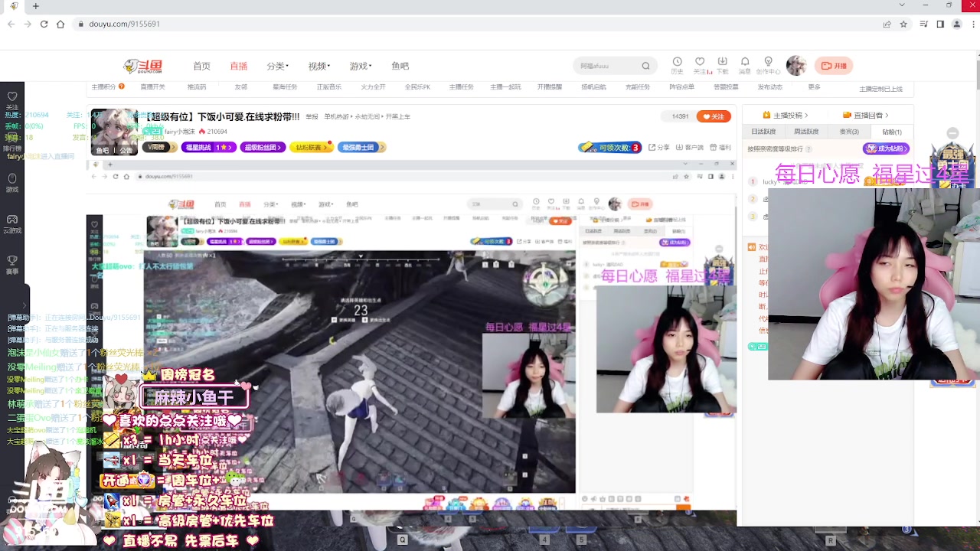Open the 福星挑战 badge

click(x=208, y=147)
